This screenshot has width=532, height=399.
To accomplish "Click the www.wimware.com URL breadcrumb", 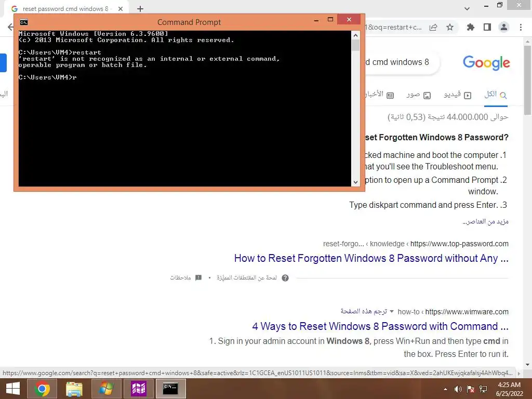I will click(x=467, y=312).
